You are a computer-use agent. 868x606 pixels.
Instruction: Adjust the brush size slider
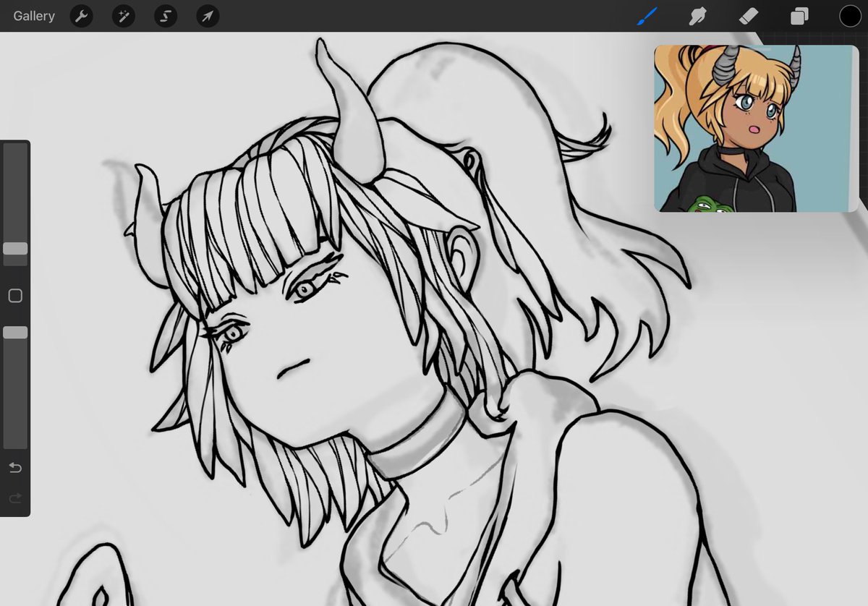(15, 249)
